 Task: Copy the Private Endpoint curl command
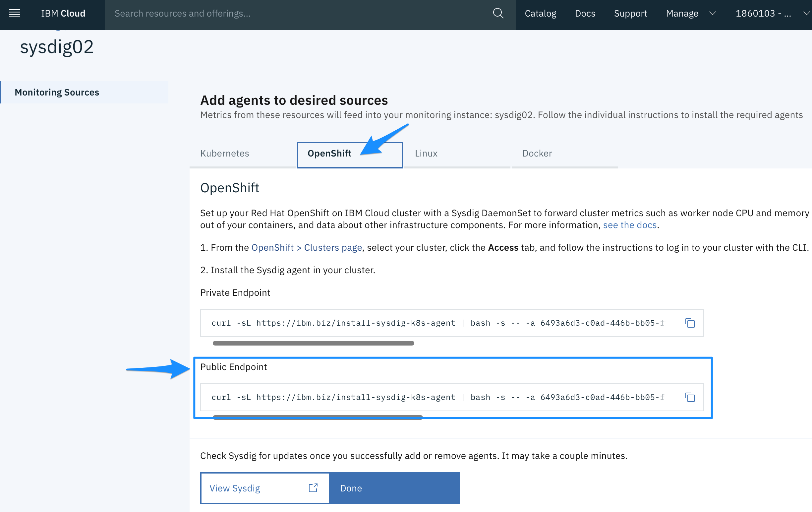690,323
